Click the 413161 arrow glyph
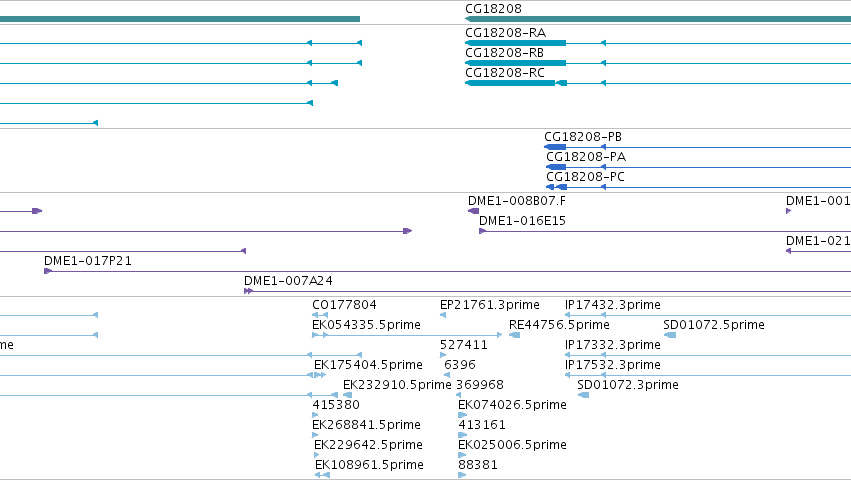This screenshot has width=851, height=480. [x=462, y=435]
